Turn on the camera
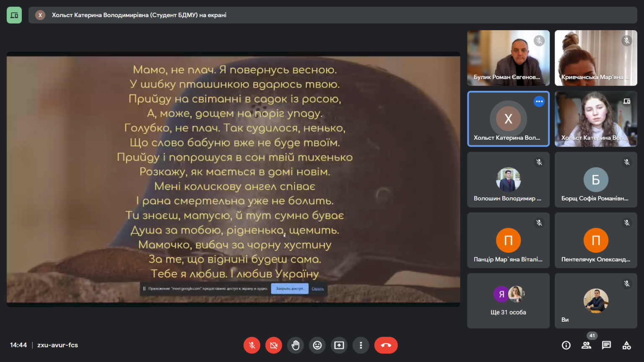This screenshot has height=362, width=644. pyautogui.click(x=274, y=345)
